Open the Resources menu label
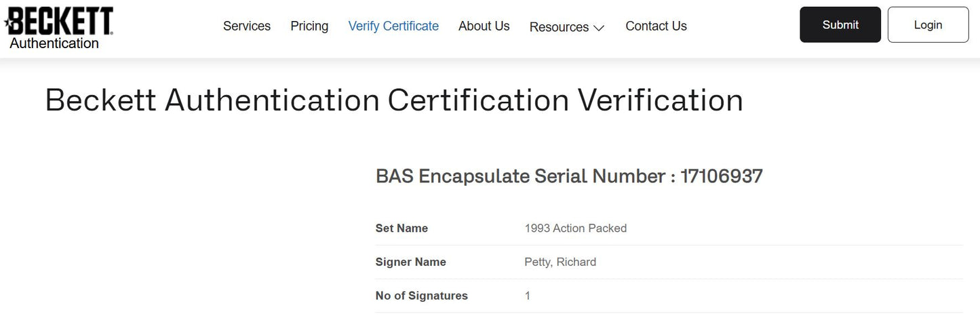 point(559,27)
